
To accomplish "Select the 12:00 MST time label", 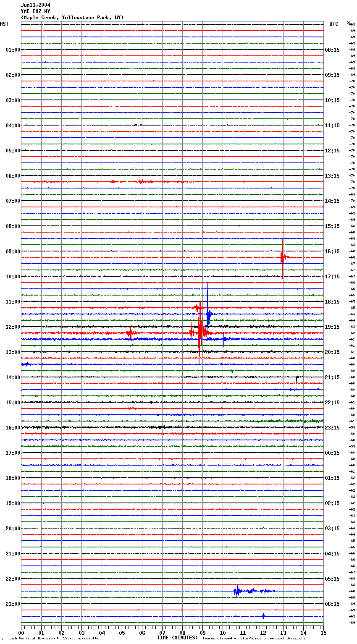I will pyautogui.click(x=13, y=327).
